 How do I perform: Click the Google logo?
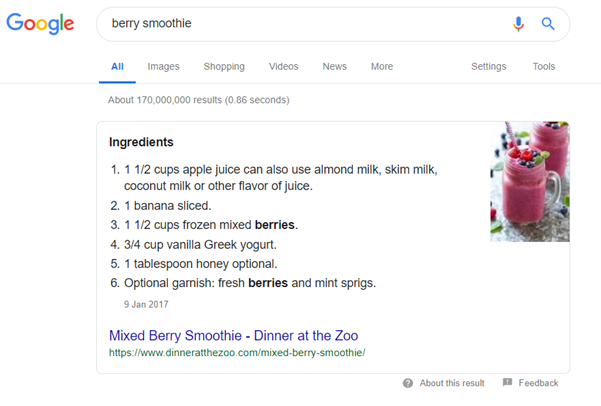point(40,23)
